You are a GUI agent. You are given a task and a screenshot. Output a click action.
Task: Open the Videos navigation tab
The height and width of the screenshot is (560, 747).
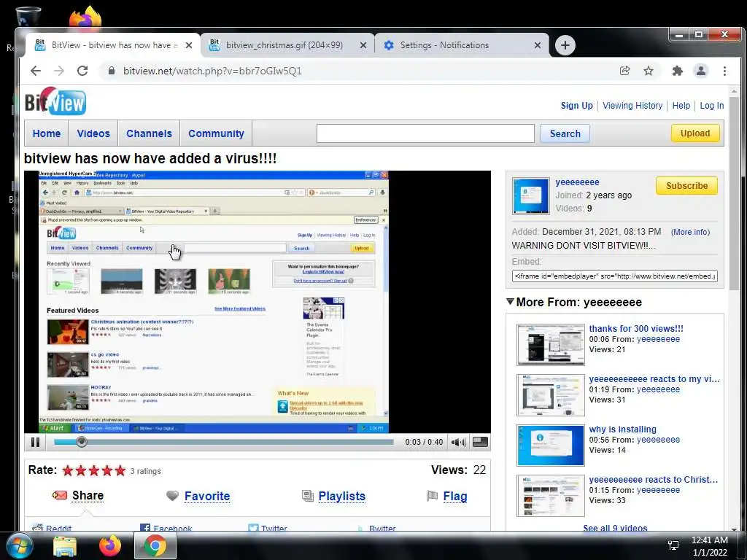click(93, 133)
